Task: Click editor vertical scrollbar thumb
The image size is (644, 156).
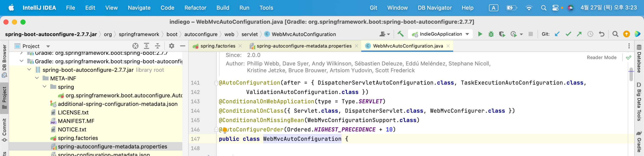Action: pos(631,74)
